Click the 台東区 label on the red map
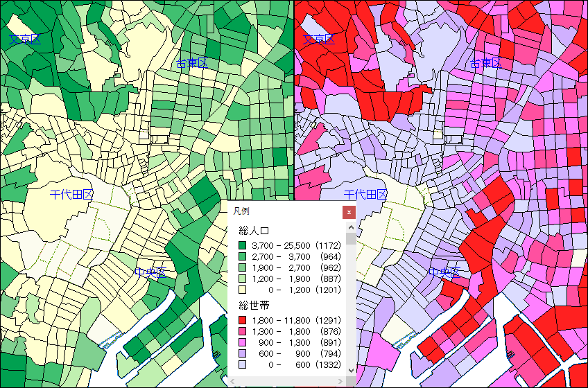This screenshot has height=388, width=588. click(x=485, y=63)
